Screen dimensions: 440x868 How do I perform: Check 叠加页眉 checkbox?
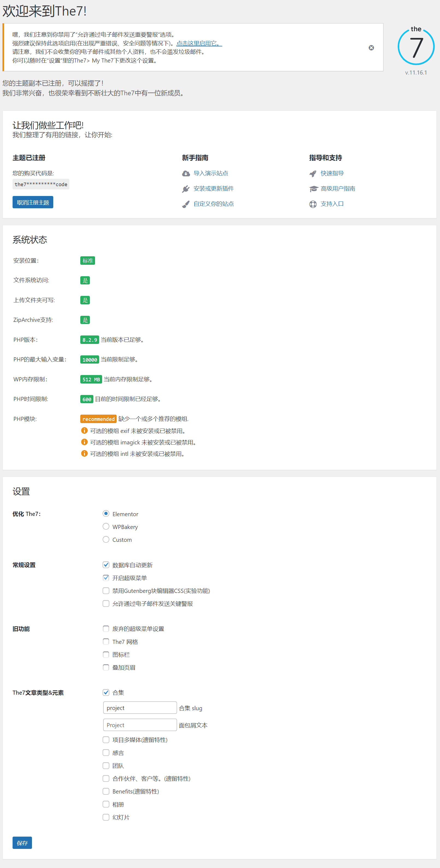pyautogui.click(x=106, y=667)
